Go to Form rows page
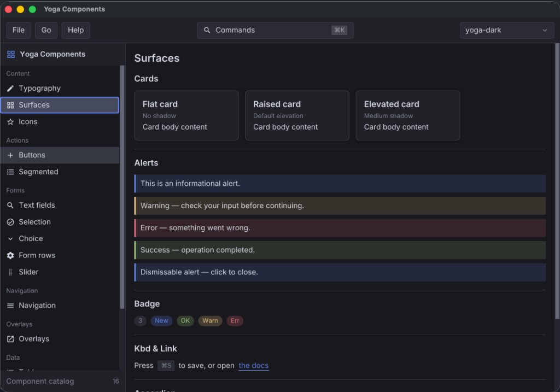 tap(60, 256)
